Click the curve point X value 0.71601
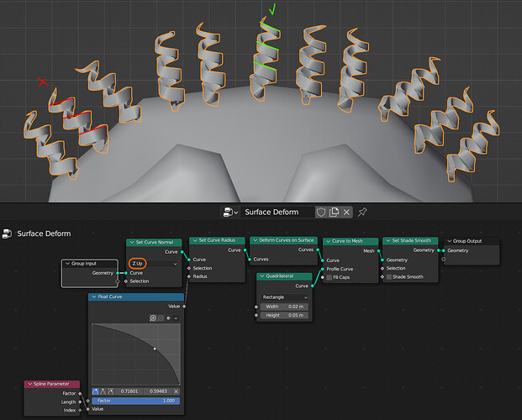The width and height of the screenshot is (522, 420). [x=129, y=391]
